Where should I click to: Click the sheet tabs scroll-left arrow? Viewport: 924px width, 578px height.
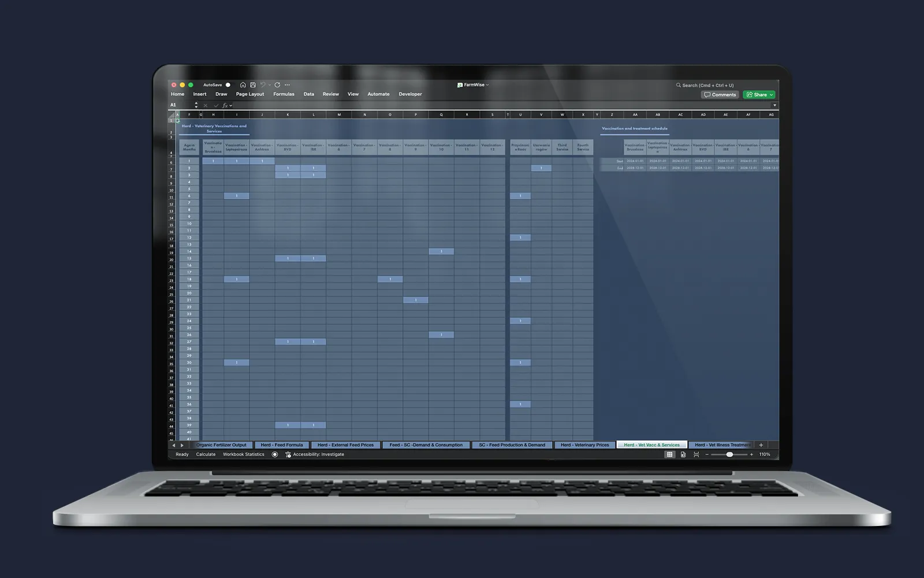(174, 445)
